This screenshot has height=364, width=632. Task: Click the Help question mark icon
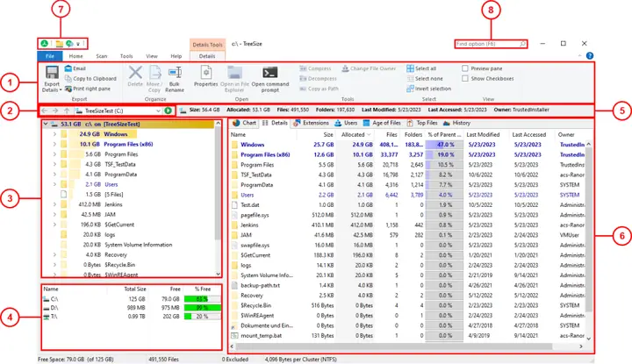[x=589, y=56]
